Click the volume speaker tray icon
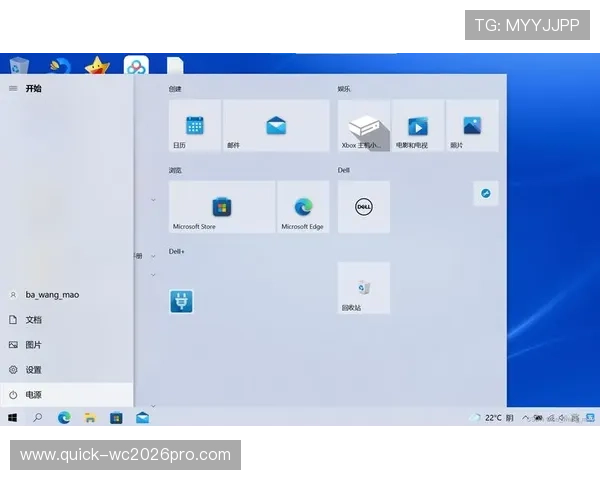Screen dimensions: 600x480 point(562,418)
